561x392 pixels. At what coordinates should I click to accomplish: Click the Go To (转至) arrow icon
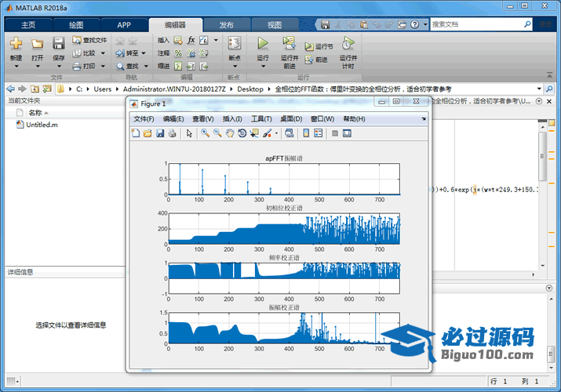120,53
